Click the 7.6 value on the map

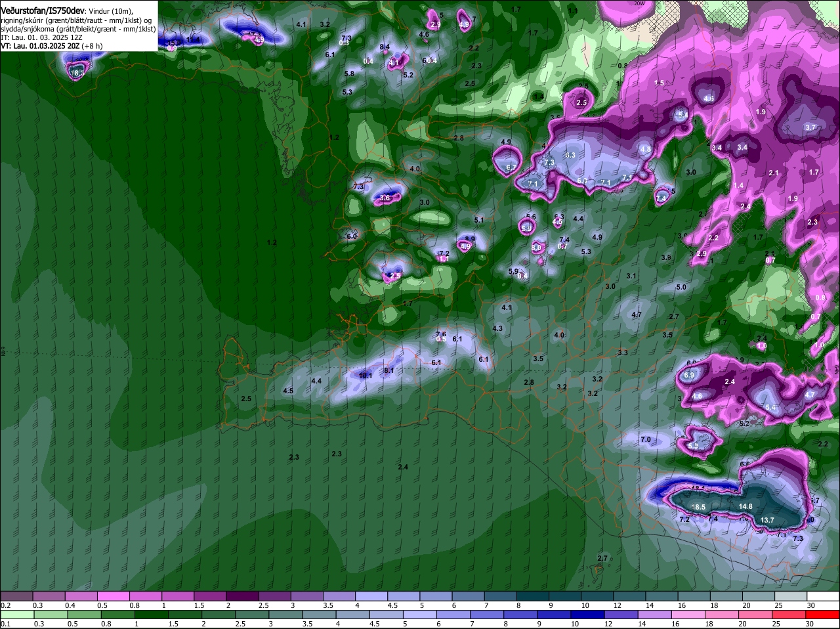pos(441,335)
